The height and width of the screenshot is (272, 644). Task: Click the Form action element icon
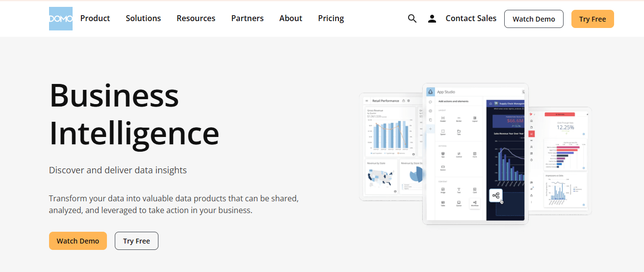[x=474, y=154]
